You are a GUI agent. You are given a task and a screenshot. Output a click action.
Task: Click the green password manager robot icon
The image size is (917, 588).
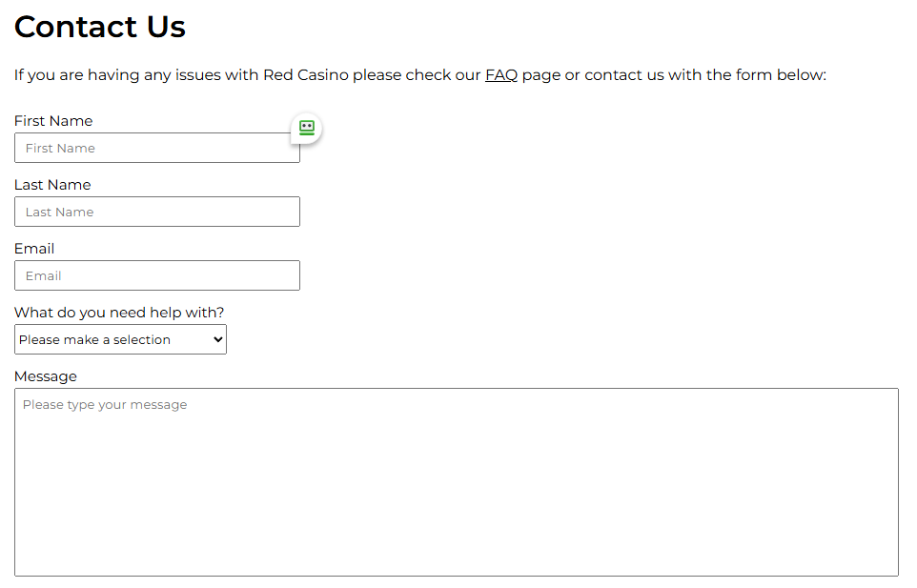pos(306,128)
